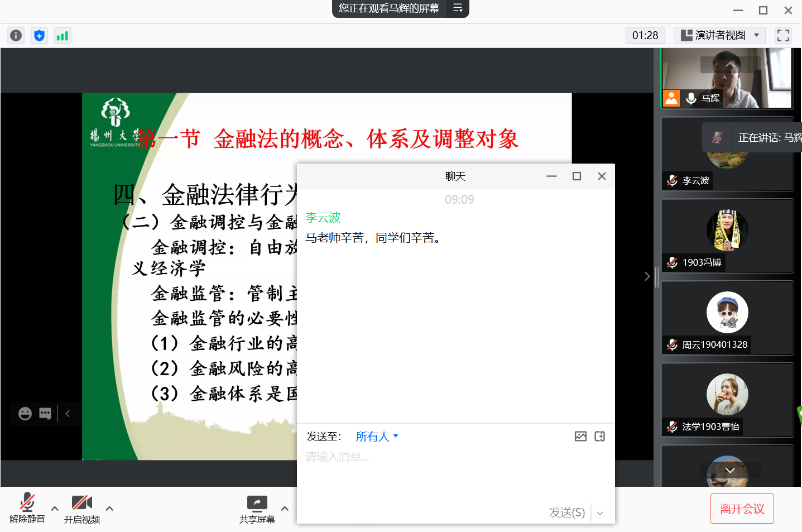802x532 pixels.
Task: Open the meeting info icon
Action: point(16,36)
